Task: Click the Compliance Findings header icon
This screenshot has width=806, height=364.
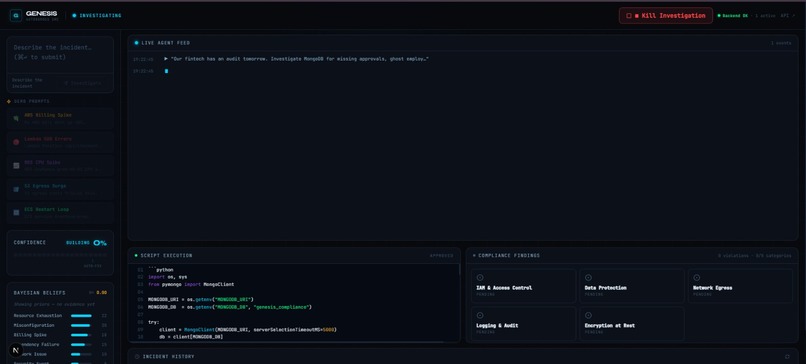Action: pyautogui.click(x=474, y=256)
